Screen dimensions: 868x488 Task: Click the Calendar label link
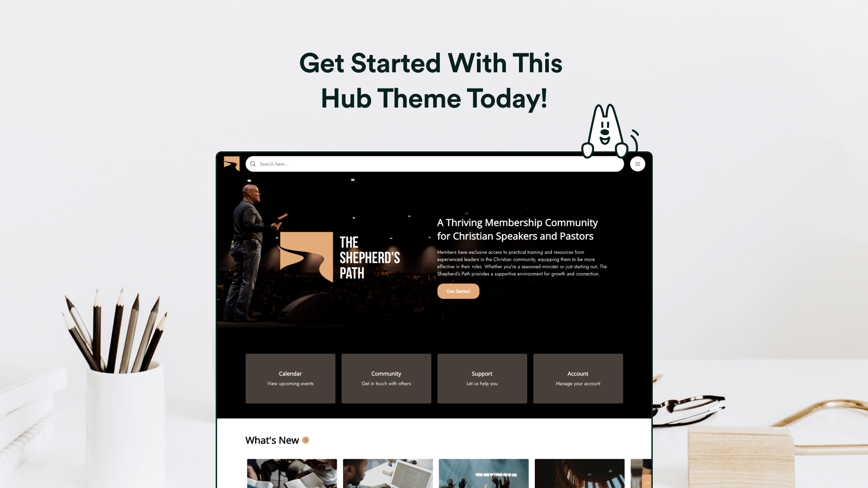pyautogui.click(x=290, y=373)
